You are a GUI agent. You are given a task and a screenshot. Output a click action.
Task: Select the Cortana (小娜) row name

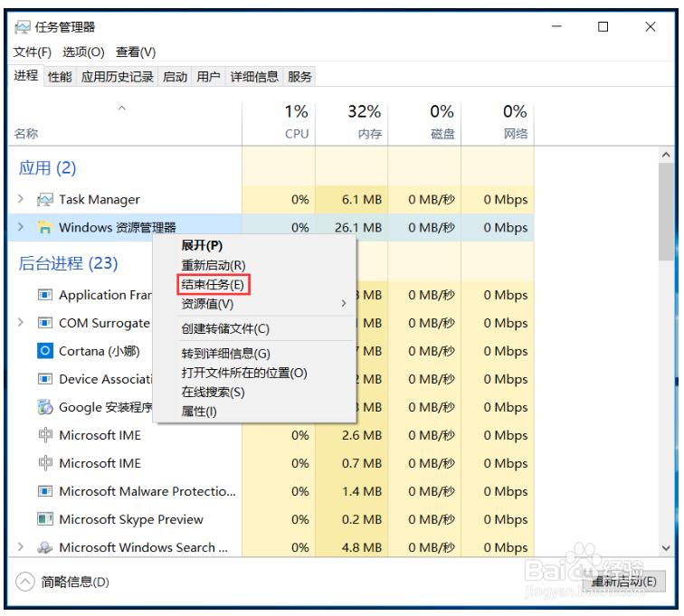[100, 351]
